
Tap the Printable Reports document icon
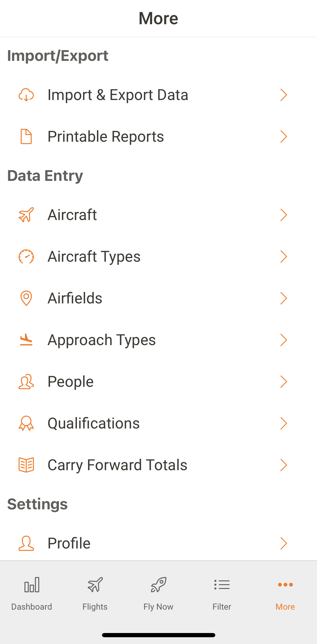(x=26, y=137)
